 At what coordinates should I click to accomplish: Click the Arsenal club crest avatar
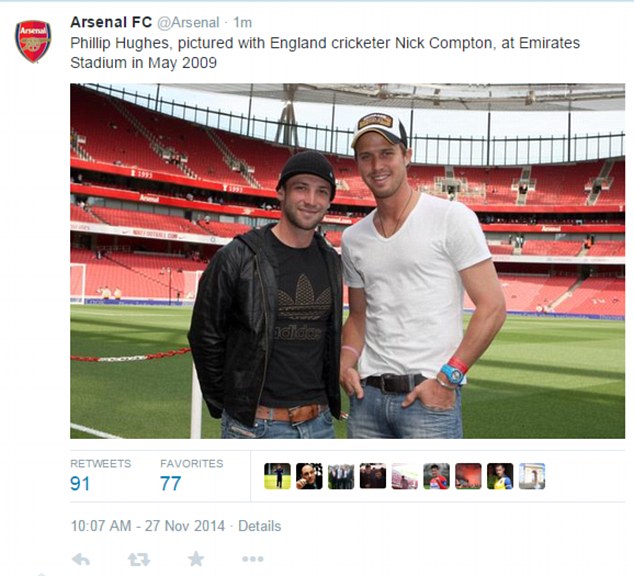point(33,41)
